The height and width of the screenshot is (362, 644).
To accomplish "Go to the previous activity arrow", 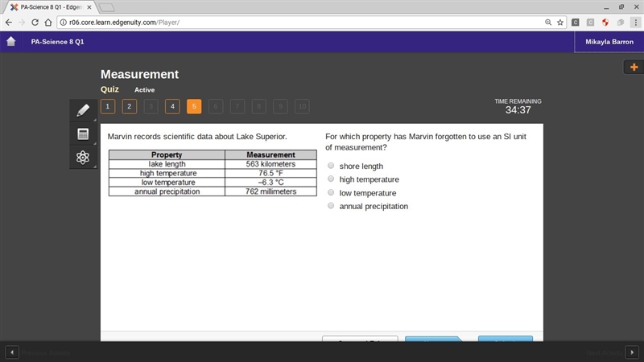I will click(x=12, y=352).
